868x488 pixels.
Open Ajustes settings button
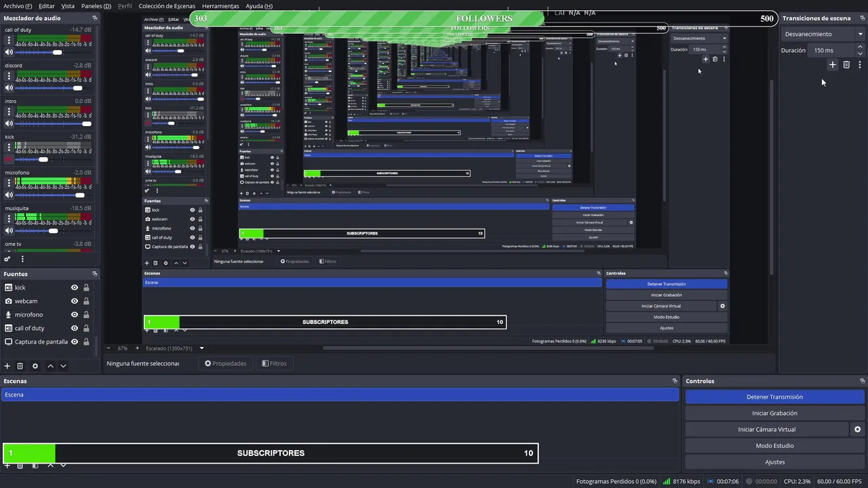pyautogui.click(x=774, y=462)
